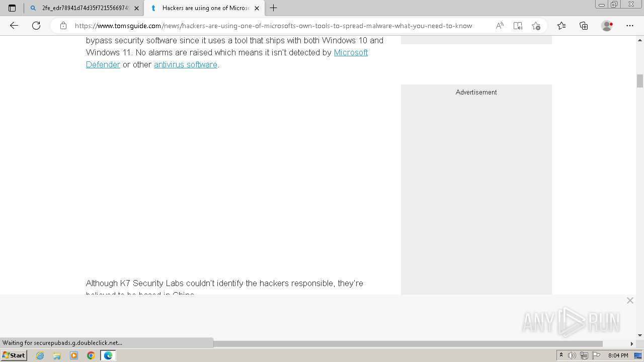Click the page scroll down arrow

(x=640, y=335)
